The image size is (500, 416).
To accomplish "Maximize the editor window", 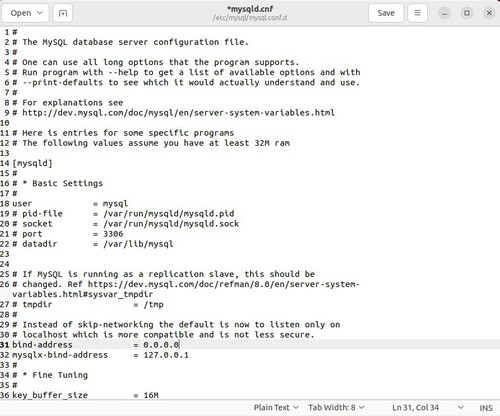I will (x=467, y=13).
